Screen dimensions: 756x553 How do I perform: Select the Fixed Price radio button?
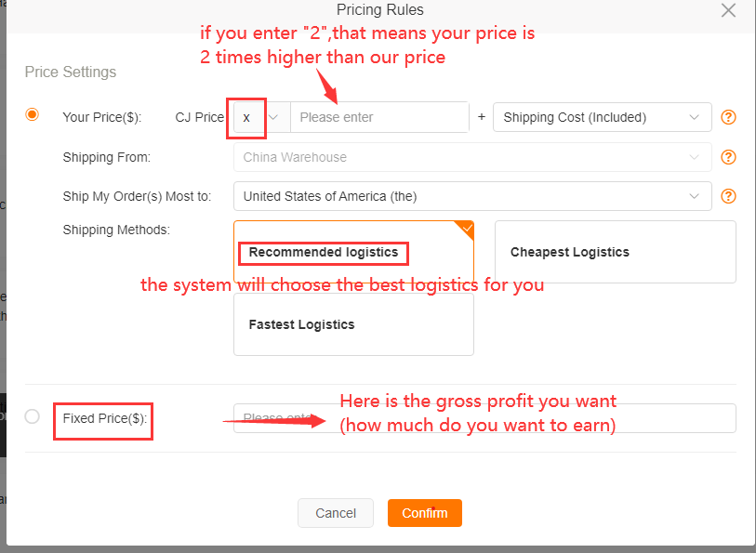click(33, 416)
